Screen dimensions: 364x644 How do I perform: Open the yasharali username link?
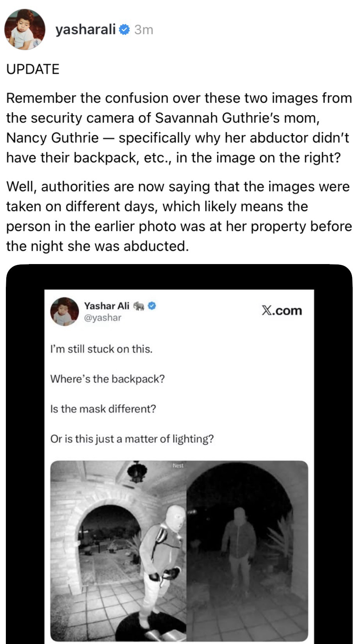86,30
